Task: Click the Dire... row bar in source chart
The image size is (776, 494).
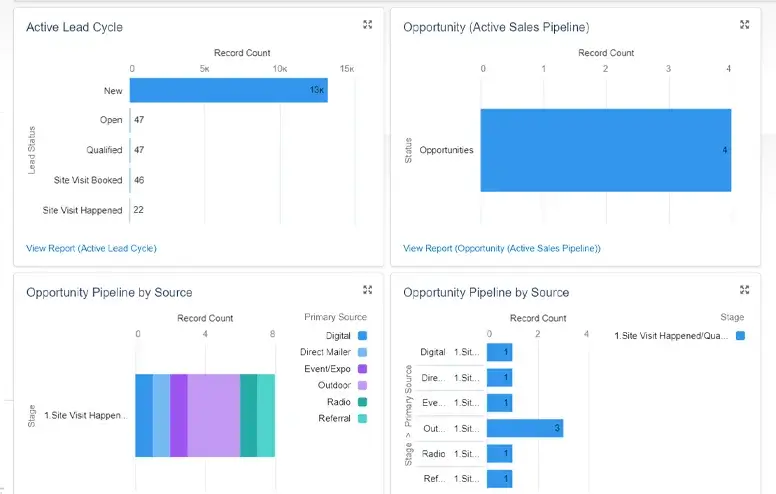Action: pos(499,378)
